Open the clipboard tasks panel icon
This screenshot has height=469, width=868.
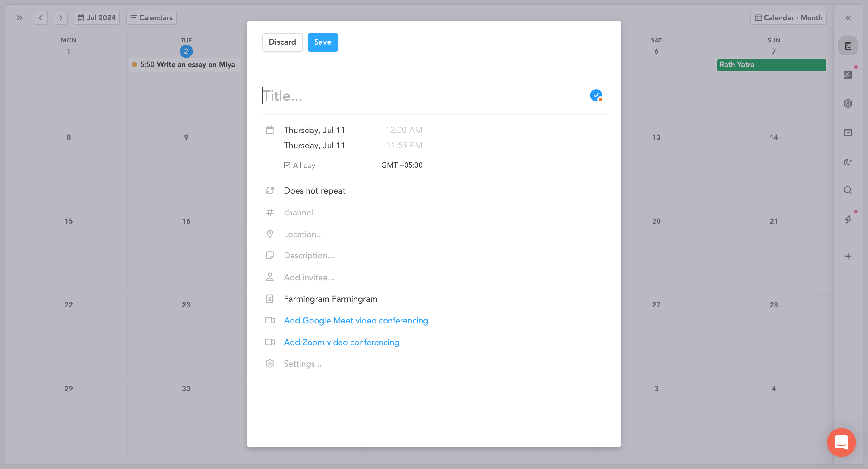848,46
